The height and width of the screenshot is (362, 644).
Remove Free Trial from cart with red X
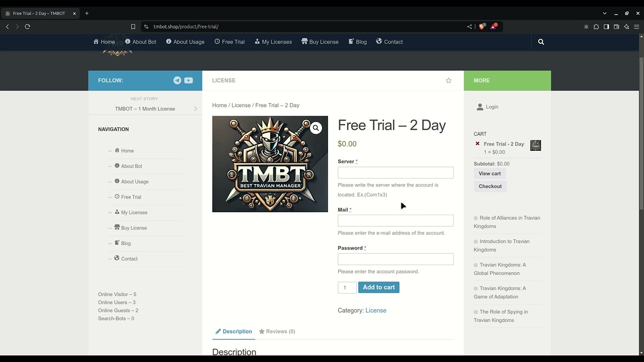(x=477, y=144)
